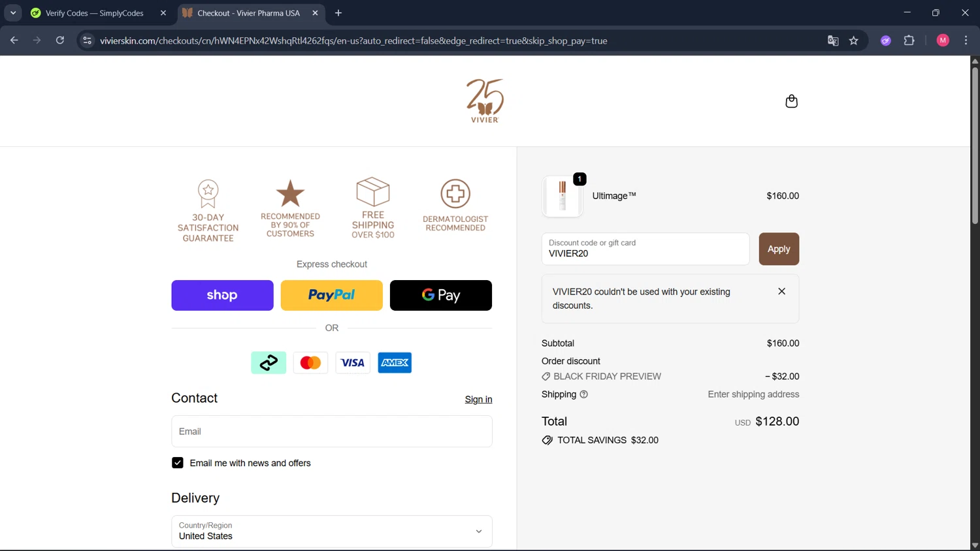Click the Ultimage product name
The image size is (980, 551).
[614, 196]
